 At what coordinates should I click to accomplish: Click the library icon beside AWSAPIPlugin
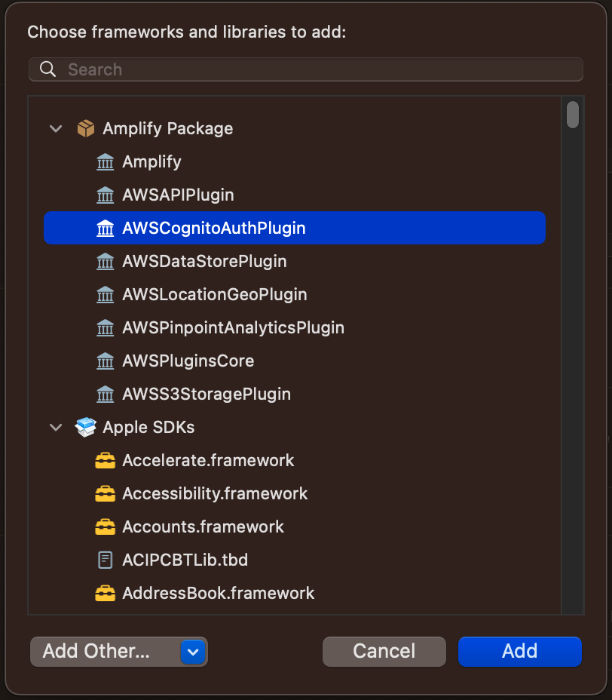[106, 195]
